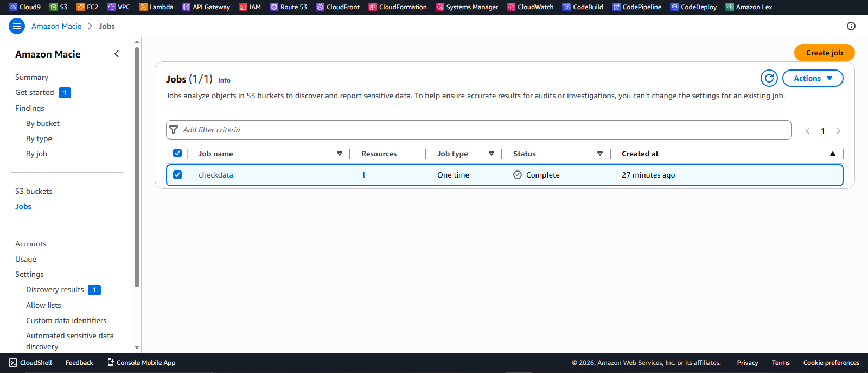Click the Console Mobile App icon
Viewport: 868px width, 373px height.
111,362
